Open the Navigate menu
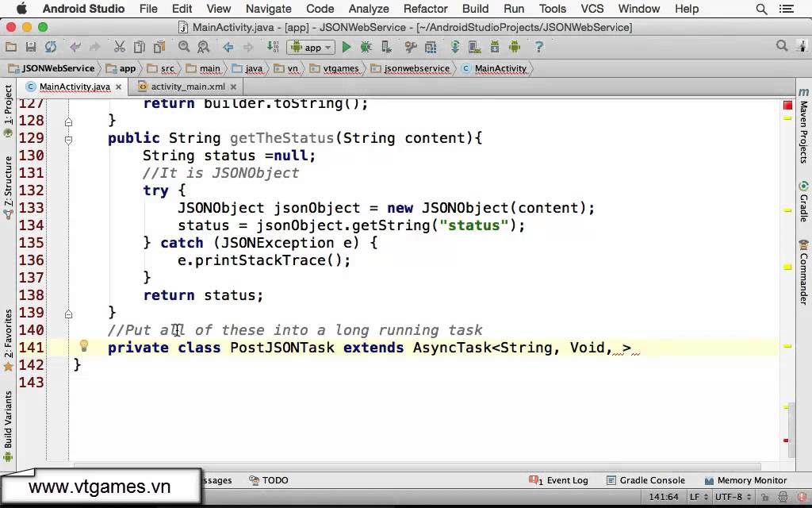The image size is (812, 508). click(268, 9)
